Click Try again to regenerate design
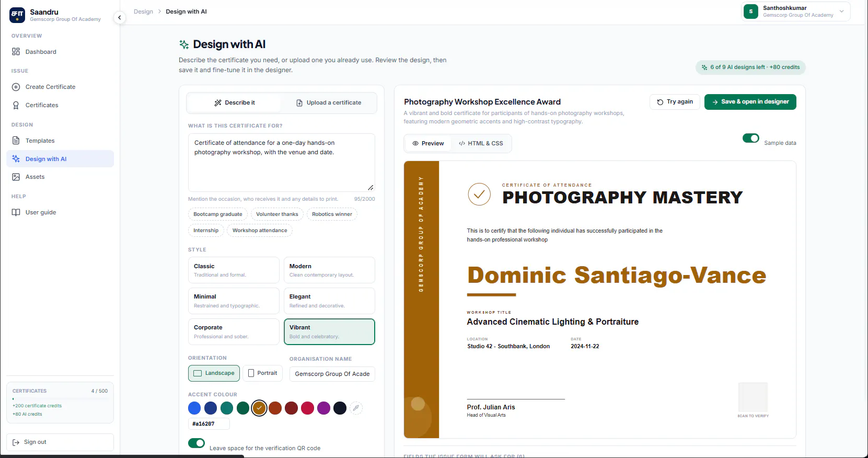This screenshot has width=868, height=458. [x=675, y=102]
